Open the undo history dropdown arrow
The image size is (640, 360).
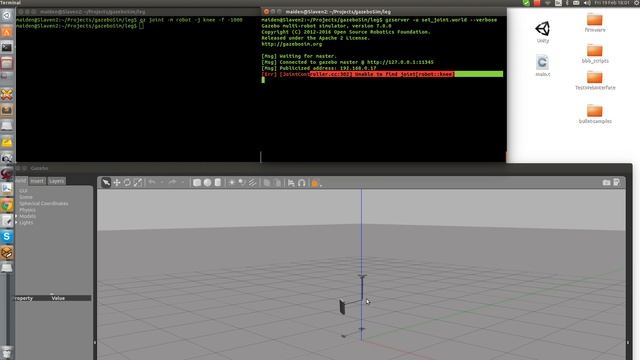coord(162,182)
